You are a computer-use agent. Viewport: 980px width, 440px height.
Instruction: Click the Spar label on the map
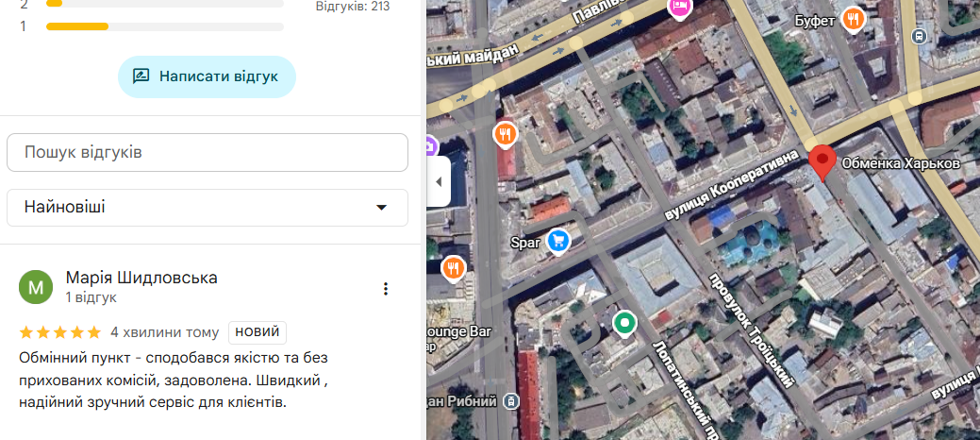[524, 243]
